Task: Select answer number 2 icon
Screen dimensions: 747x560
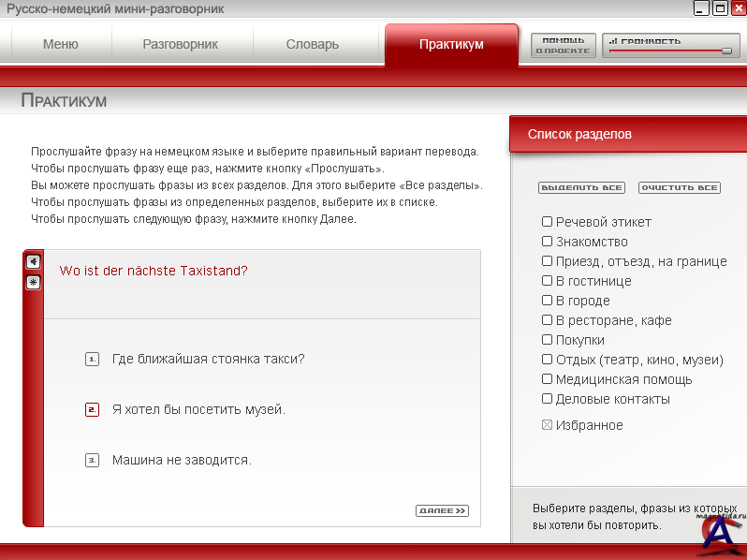Action: click(92, 409)
